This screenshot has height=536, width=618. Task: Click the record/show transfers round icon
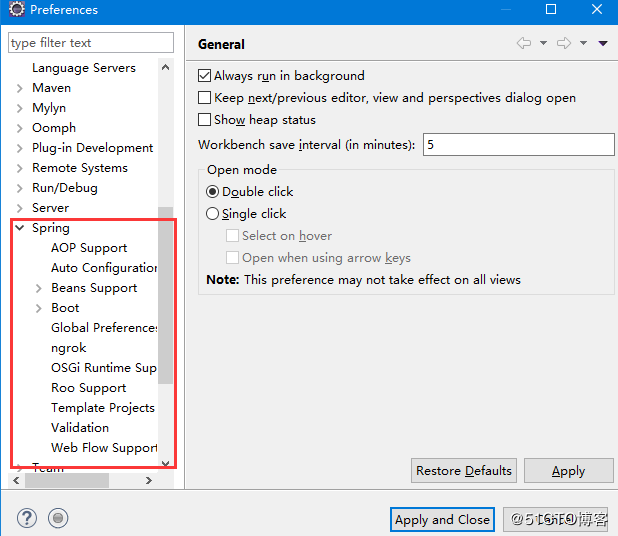[x=58, y=518]
